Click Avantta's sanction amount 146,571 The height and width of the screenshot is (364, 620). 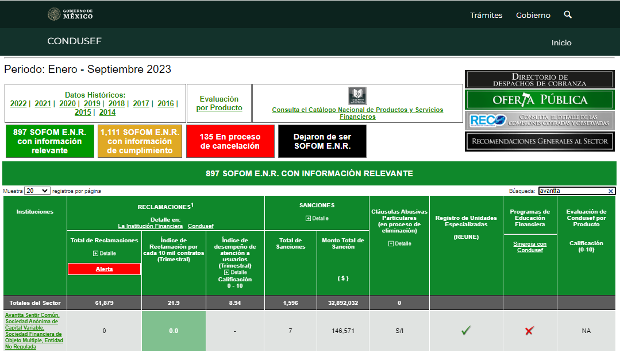(x=343, y=331)
